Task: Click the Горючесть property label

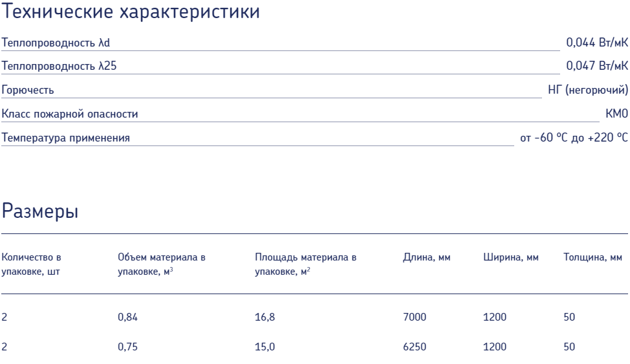Action: pyautogui.click(x=28, y=90)
